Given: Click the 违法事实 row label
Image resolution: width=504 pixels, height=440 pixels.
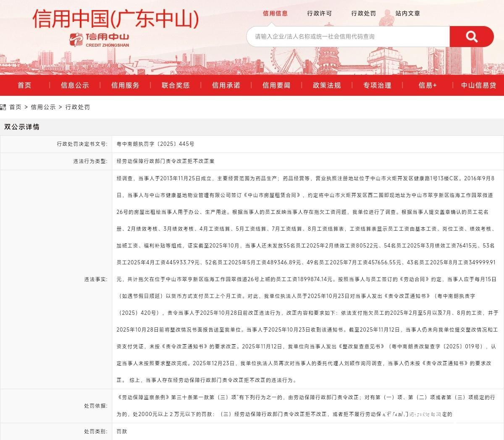Looking at the screenshot, I should (x=96, y=279).
